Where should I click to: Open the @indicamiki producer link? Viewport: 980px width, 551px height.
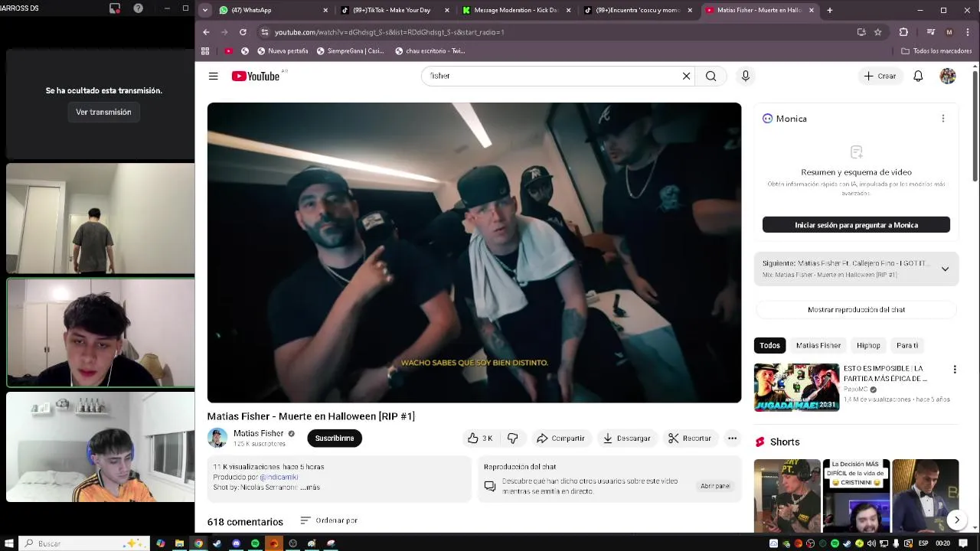279,477
